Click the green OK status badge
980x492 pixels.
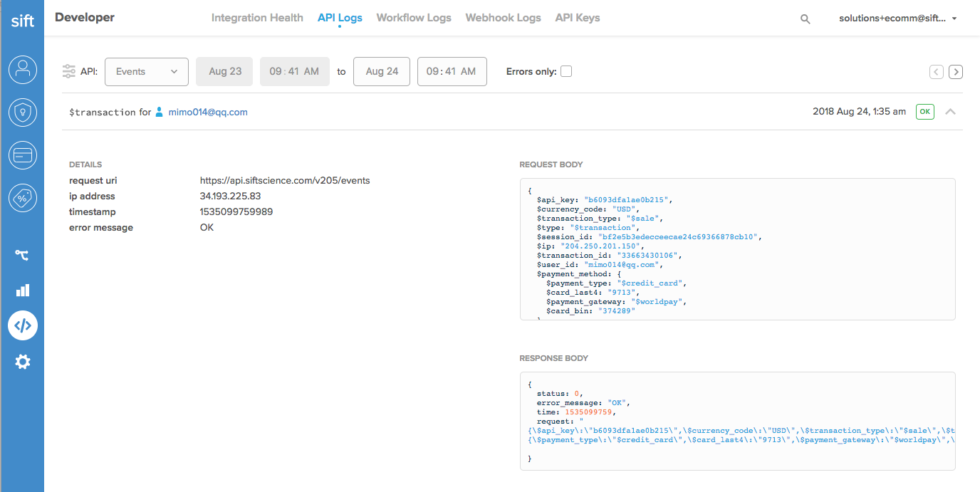pyautogui.click(x=924, y=112)
